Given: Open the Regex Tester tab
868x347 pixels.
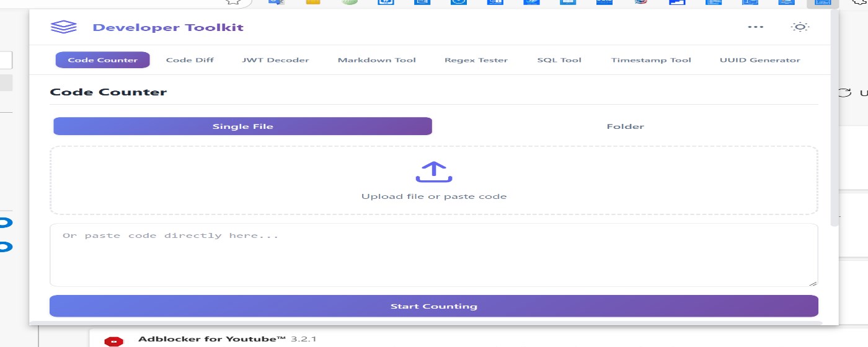Looking at the screenshot, I should [476, 60].
